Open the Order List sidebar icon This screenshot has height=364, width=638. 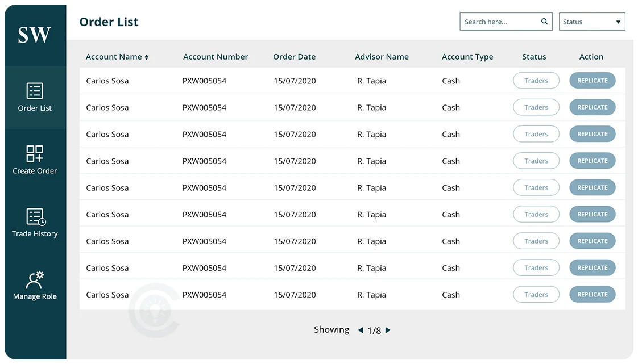pyautogui.click(x=35, y=91)
